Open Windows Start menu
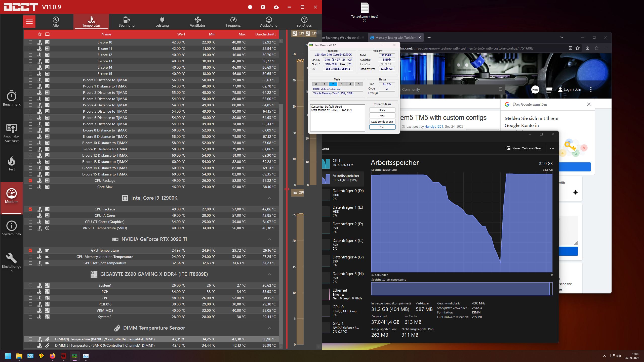The height and width of the screenshot is (362, 644). pyautogui.click(x=8, y=356)
